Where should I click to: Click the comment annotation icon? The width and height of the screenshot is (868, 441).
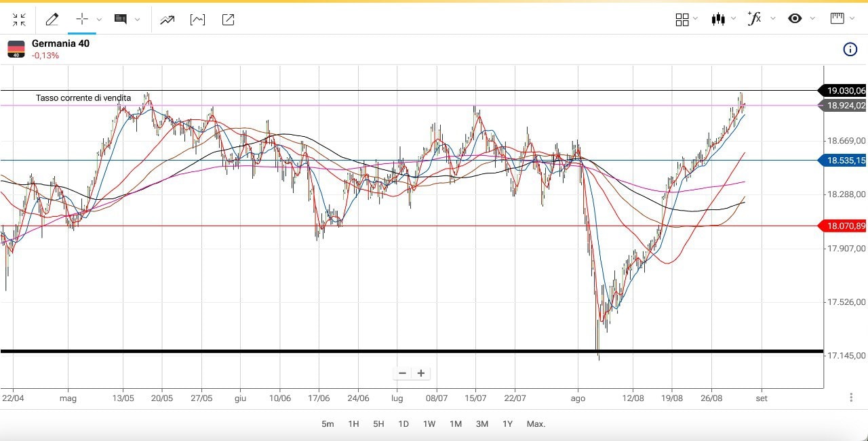121,20
